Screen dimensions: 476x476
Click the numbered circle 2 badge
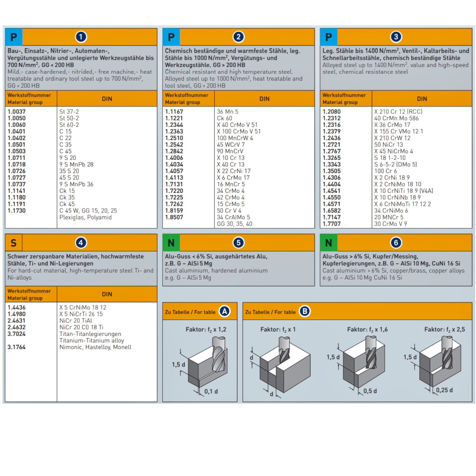[238, 37]
